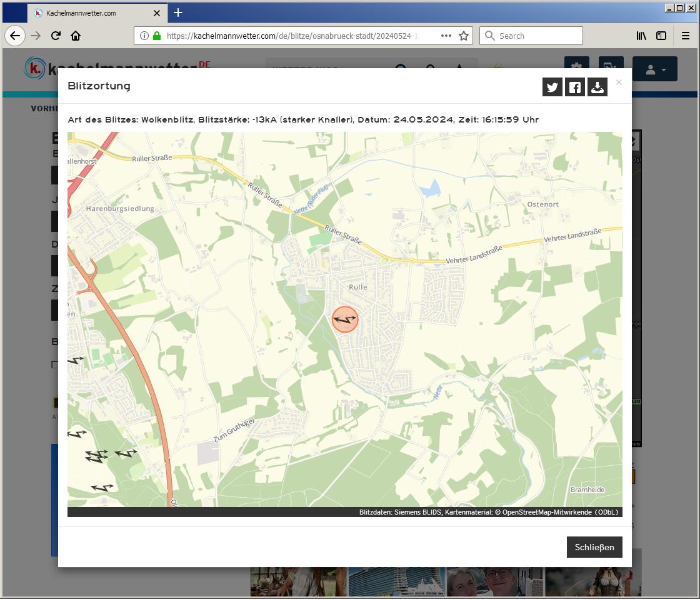This screenshot has height=599, width=700.
Task: Download the lightning map image
Action: coord(597,87)
